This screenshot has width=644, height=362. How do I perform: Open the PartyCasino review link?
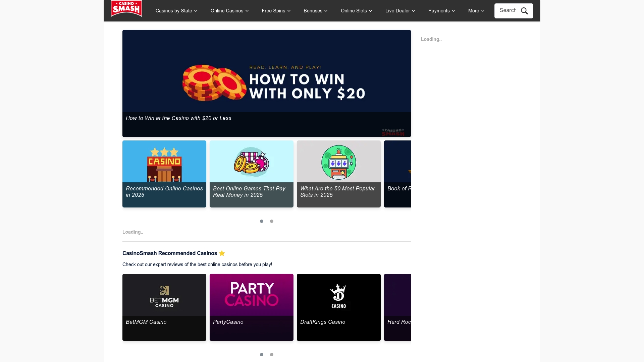[228, 322]
